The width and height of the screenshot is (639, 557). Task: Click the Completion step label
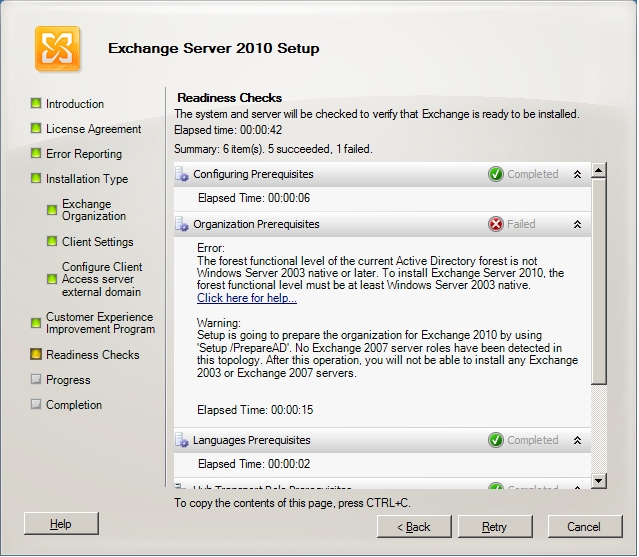click(74, 405)
